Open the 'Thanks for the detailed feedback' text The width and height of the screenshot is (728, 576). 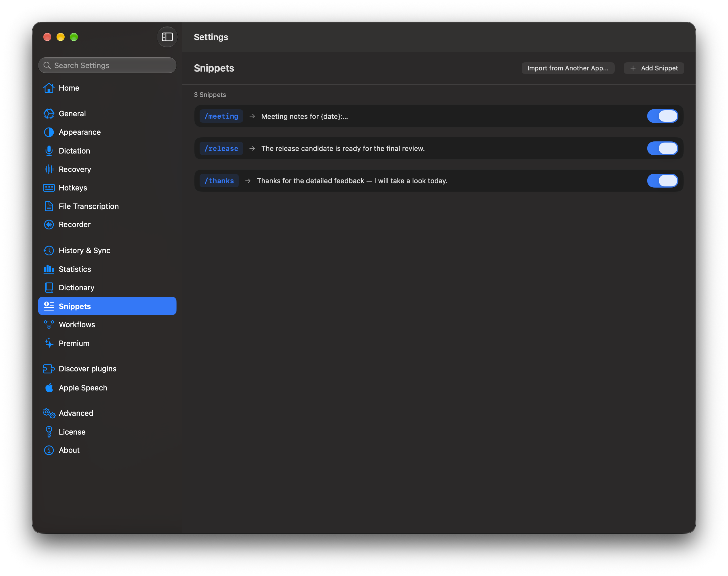tap(352, 181)
